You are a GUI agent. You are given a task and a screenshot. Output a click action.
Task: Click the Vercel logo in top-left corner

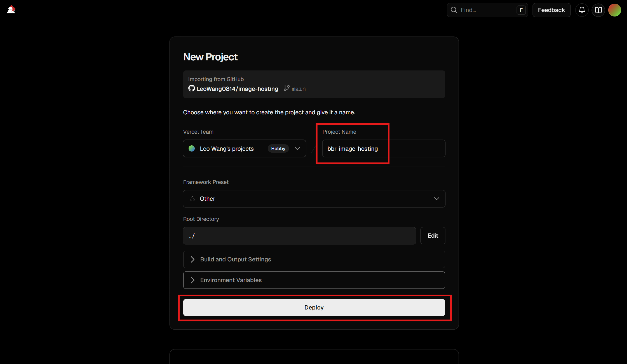11,9
